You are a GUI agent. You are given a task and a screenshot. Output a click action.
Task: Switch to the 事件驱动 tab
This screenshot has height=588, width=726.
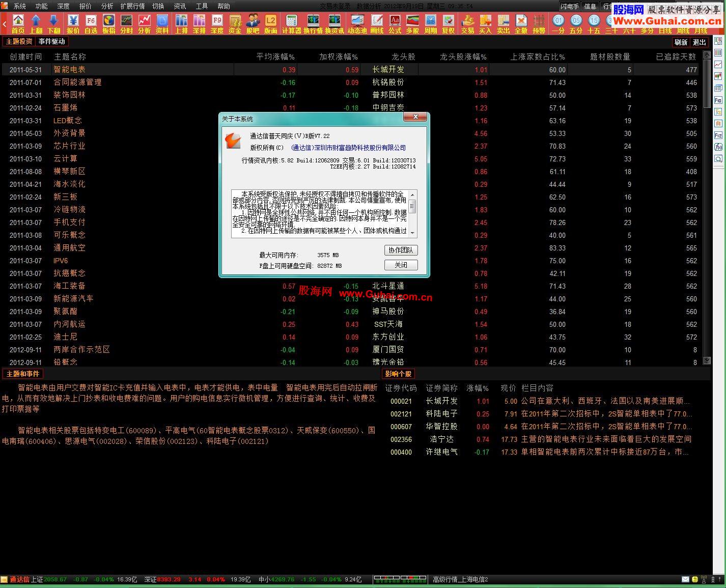pos(51,41)
